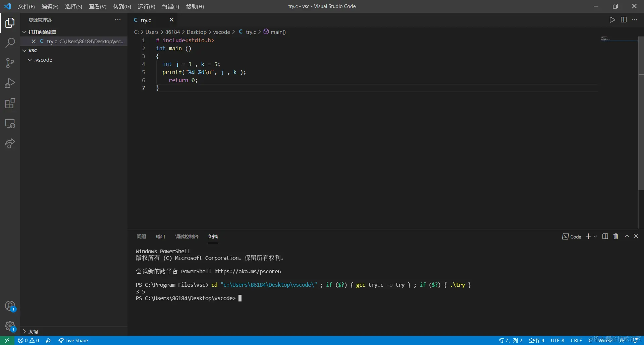Collapse the open editors section
Viewport: 644px width, 345px height.
[24, 32]
